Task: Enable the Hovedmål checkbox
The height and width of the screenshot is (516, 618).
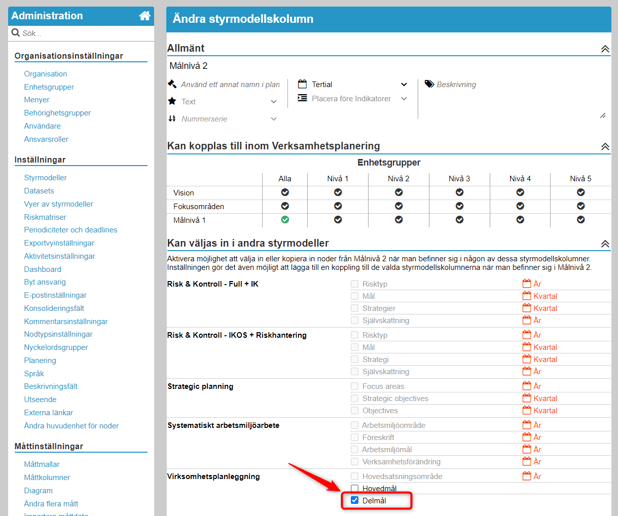Action: coord(355,488)
